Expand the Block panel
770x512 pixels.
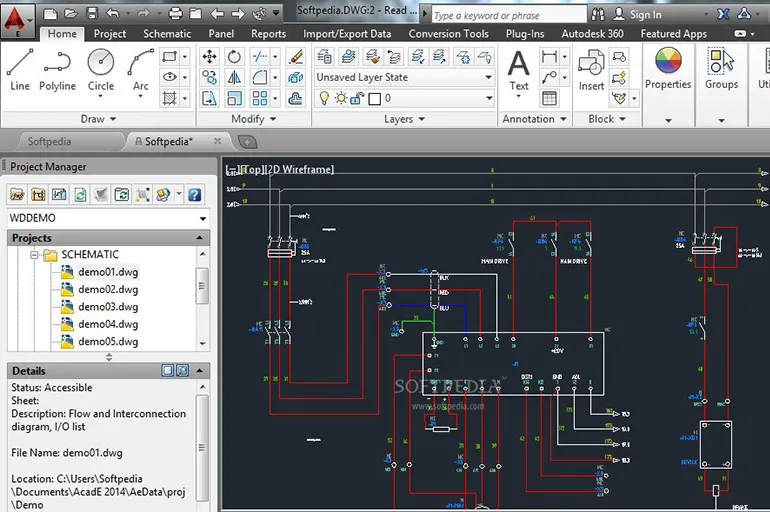pyautogui.click(x=607, y=119)
